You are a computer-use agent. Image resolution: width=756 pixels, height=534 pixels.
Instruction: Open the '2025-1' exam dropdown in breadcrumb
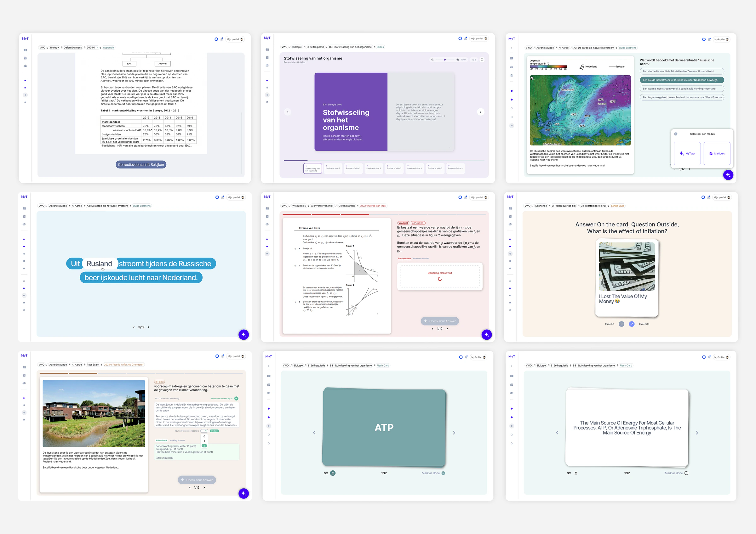[x=93, y=48]
